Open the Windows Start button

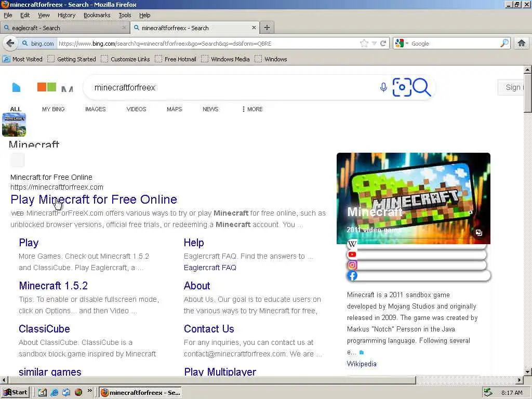coord(15,393)
